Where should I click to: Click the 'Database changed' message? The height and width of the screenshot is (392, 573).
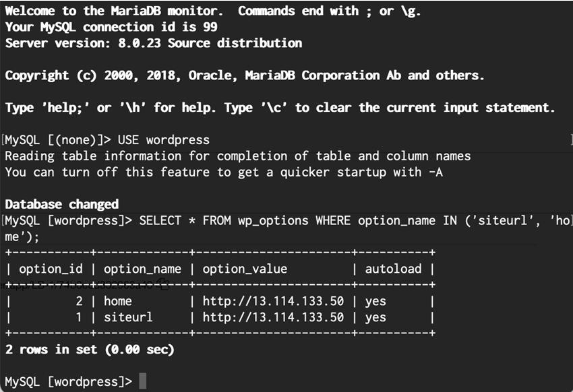[61, 204]
